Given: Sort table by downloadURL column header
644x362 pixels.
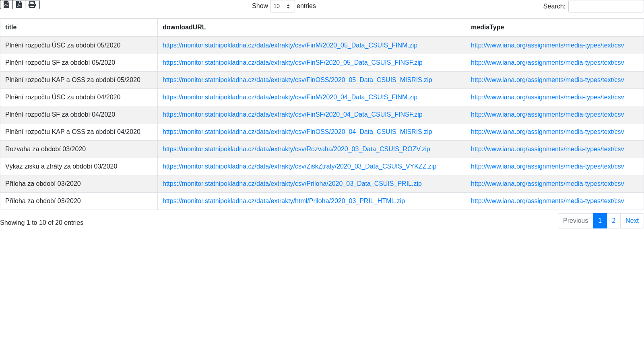Looking at the screenshot, I should (x=184, y=27).
